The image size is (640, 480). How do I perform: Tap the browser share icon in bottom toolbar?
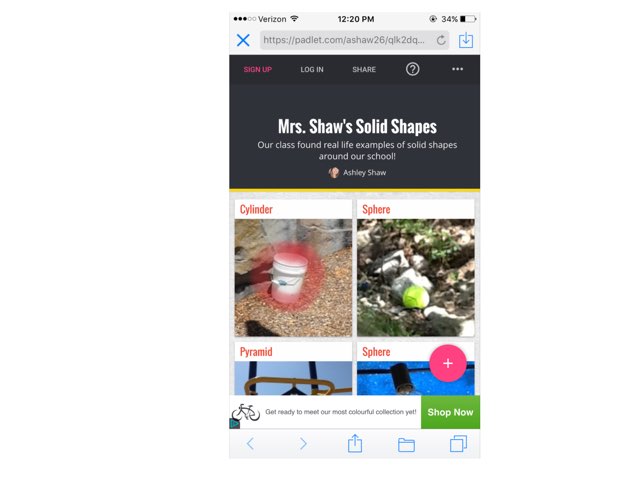[355, 443]
